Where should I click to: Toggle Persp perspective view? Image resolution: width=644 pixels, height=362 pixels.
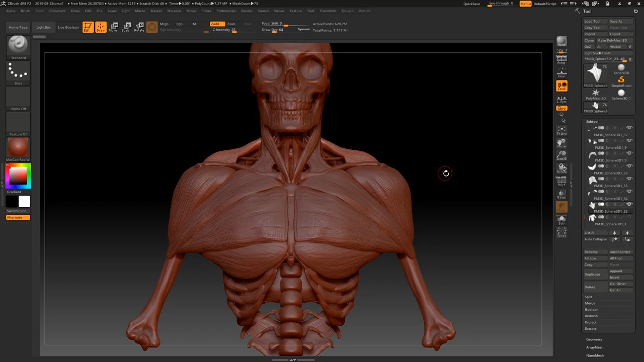(x=561, y=60)
